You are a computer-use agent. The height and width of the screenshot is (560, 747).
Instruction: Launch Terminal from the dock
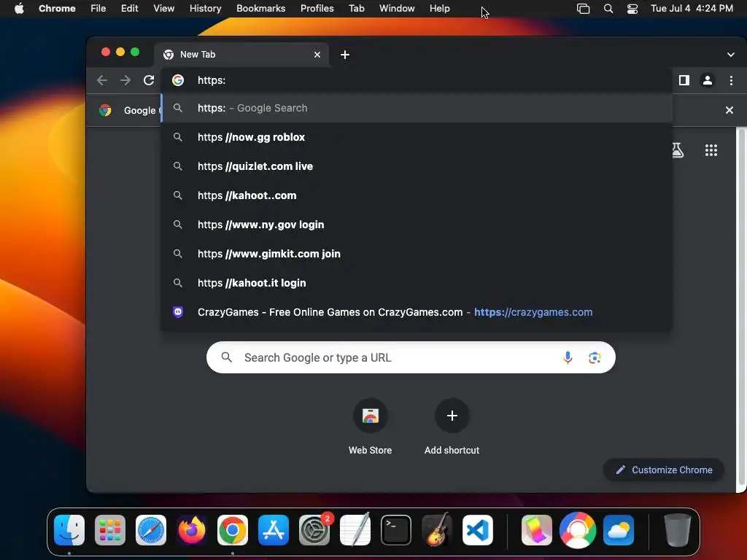pos(396,529)
